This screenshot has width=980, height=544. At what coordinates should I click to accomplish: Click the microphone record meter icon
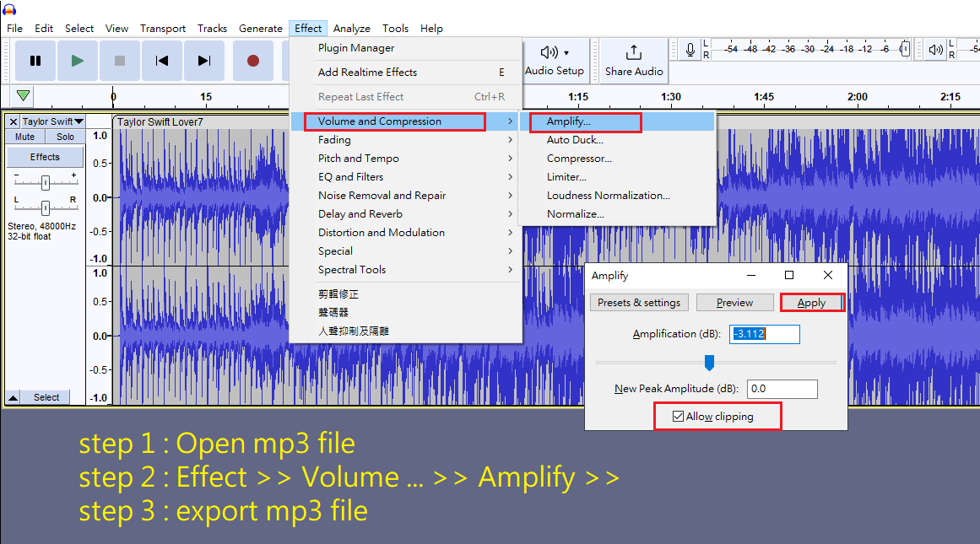pos(690,51)
